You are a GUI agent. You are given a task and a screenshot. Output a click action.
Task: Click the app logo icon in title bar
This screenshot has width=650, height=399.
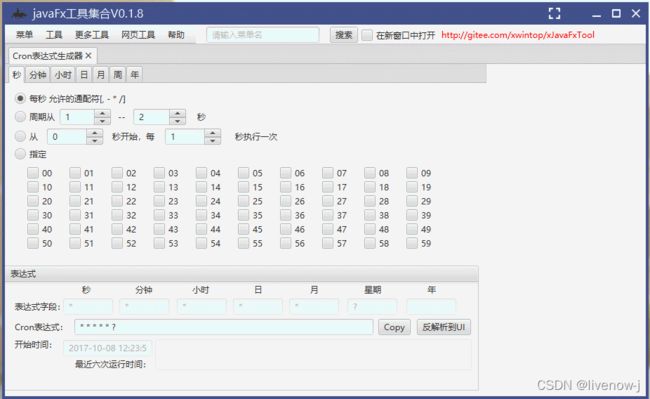19,14
